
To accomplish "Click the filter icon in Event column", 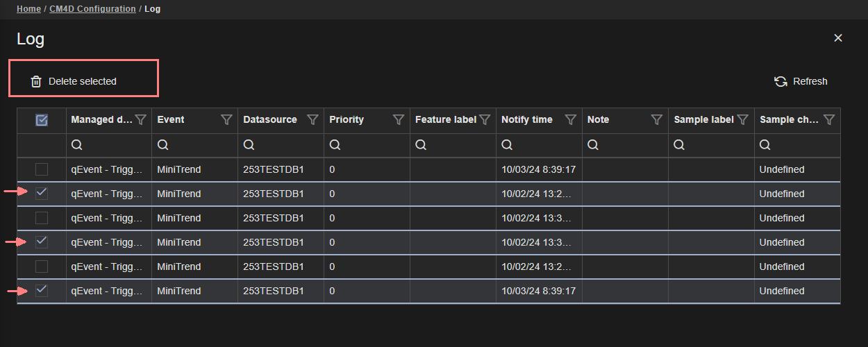I will [x=226, y=120].
